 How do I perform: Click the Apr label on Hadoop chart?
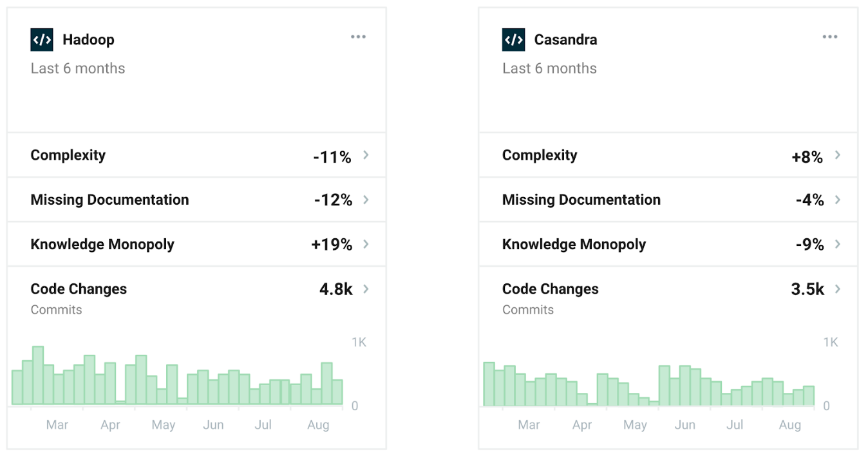(111, 425)
